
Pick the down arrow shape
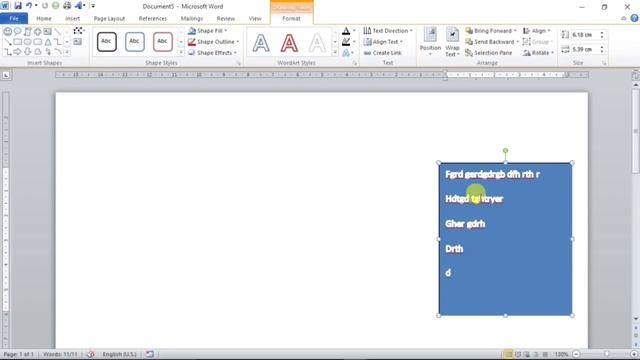tap(27, 52)
